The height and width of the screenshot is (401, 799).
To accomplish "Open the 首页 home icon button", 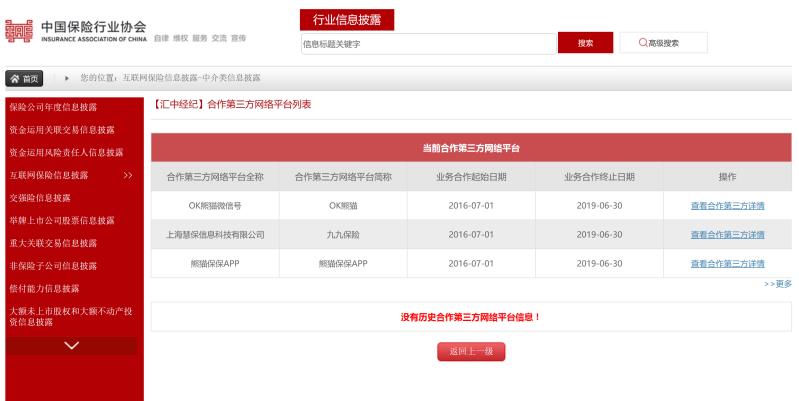I will point(24,78).
